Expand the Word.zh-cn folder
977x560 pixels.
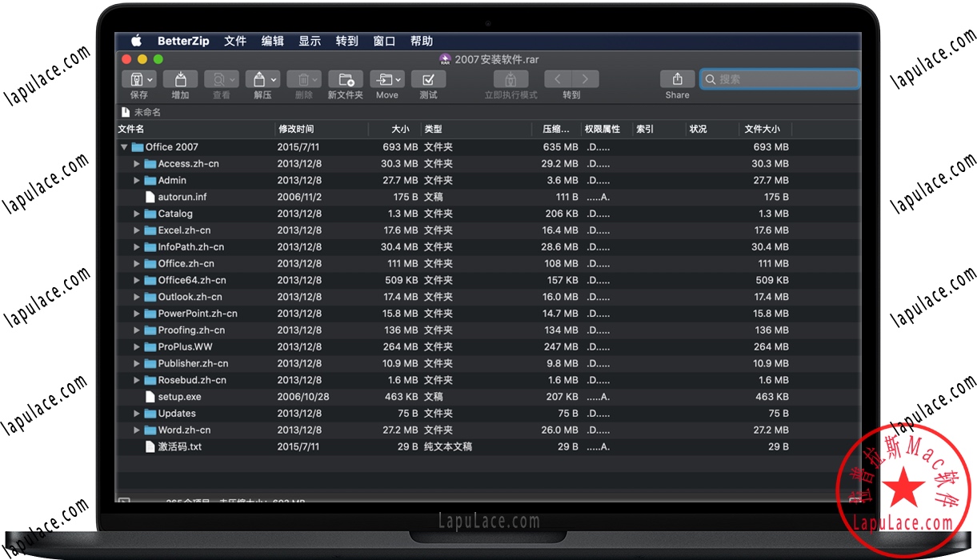[x=137, y=430]
